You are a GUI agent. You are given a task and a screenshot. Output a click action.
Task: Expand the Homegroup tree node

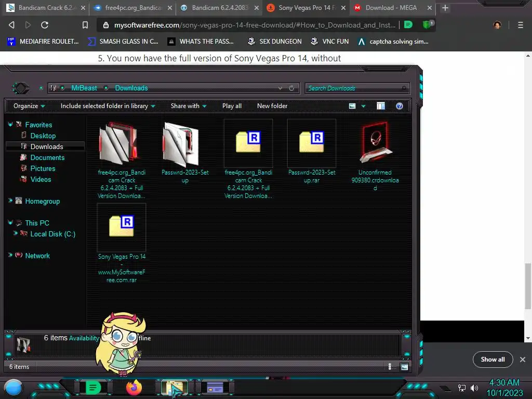point(10,201)
